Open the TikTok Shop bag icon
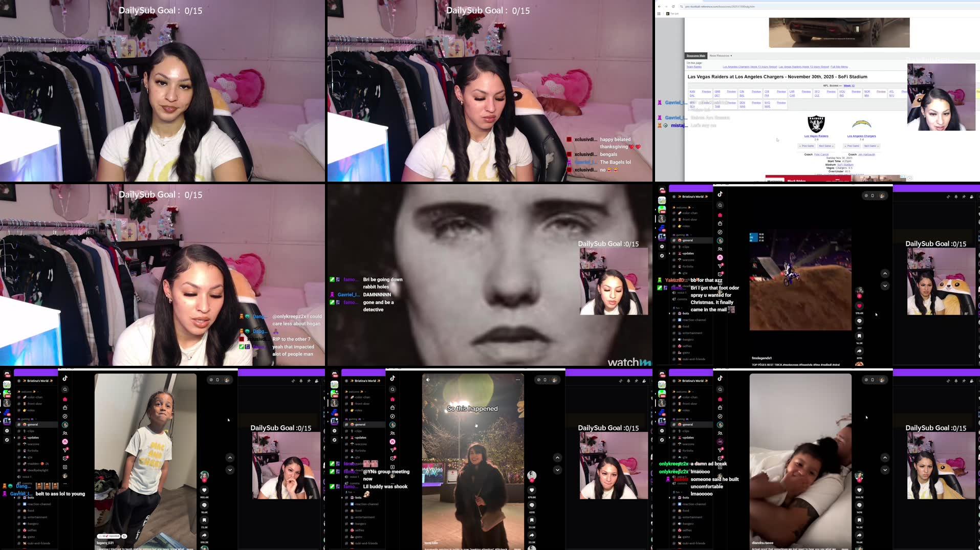 721,223
